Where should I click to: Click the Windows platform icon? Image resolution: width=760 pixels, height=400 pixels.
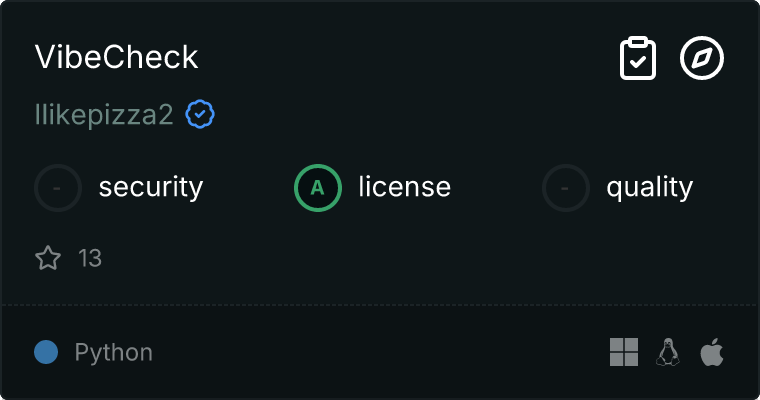pyautogui.click(x=624, y=352)
